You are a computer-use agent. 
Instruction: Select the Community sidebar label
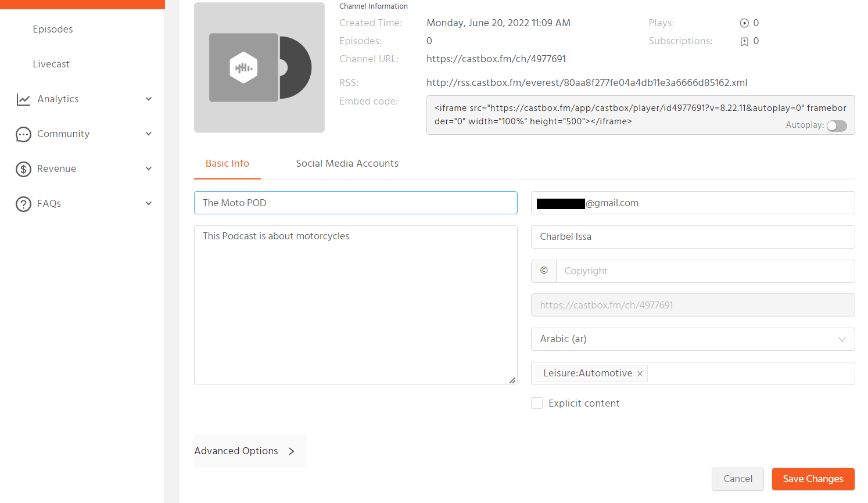click(63, 134)
